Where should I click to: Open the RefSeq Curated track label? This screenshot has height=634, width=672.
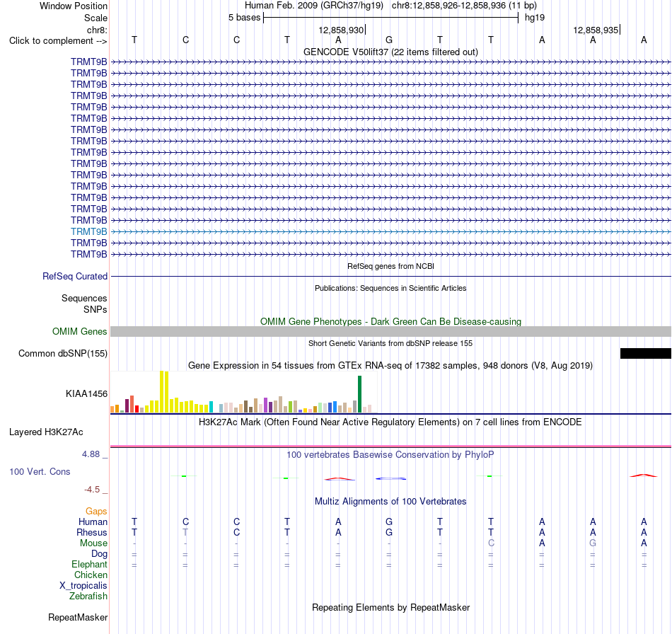tap(74, 276)
